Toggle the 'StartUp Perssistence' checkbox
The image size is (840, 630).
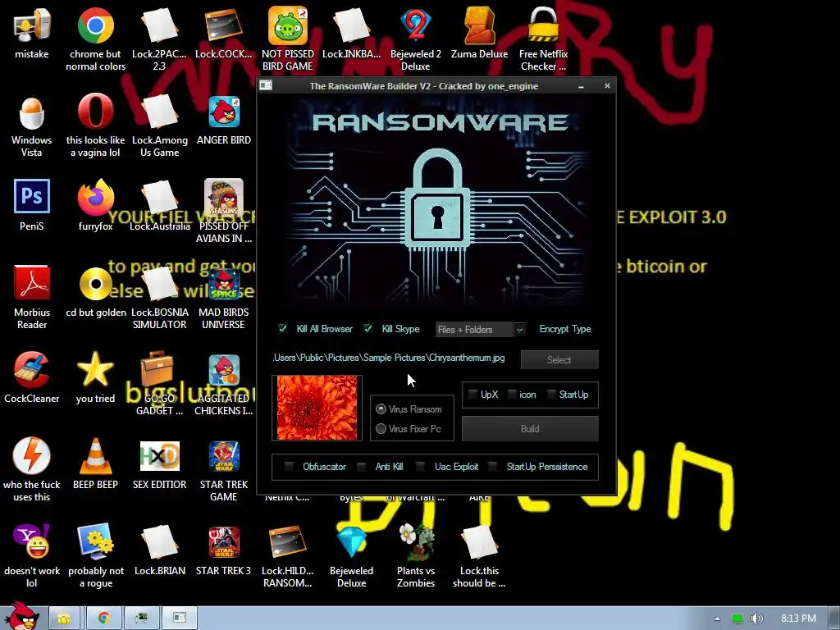pos(493,467)
